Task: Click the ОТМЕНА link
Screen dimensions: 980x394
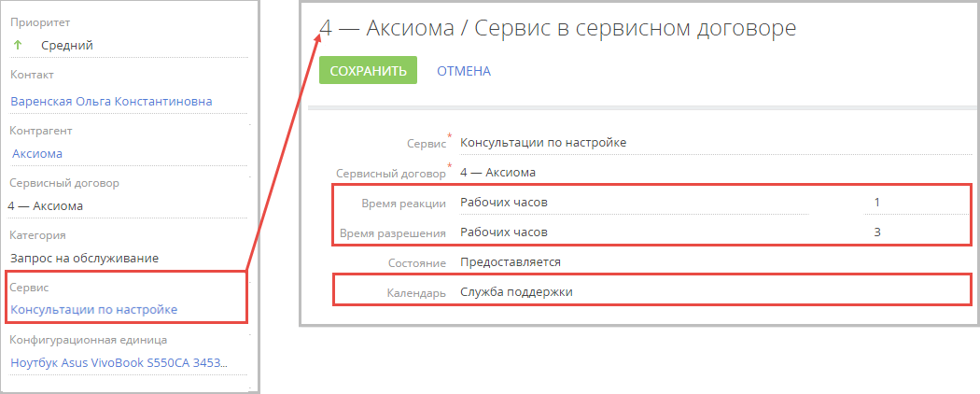Action: [x=464, y=71]
